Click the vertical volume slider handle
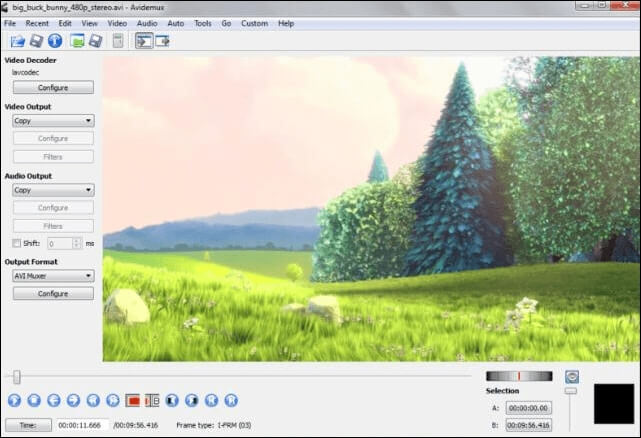This screenshot has height=438, width=641. [571, 391]
